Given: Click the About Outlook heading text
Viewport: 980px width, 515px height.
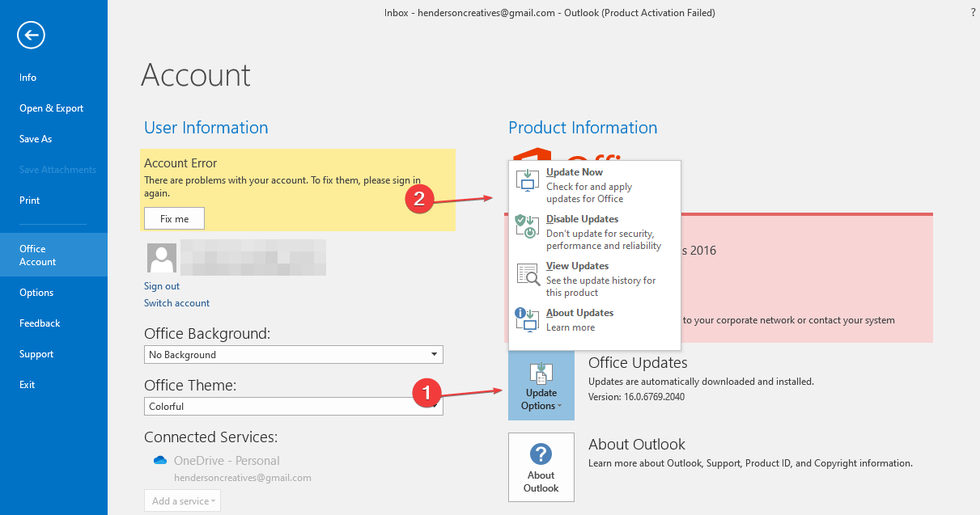Looking at the screenshot, I should click(x=637, y=445).
